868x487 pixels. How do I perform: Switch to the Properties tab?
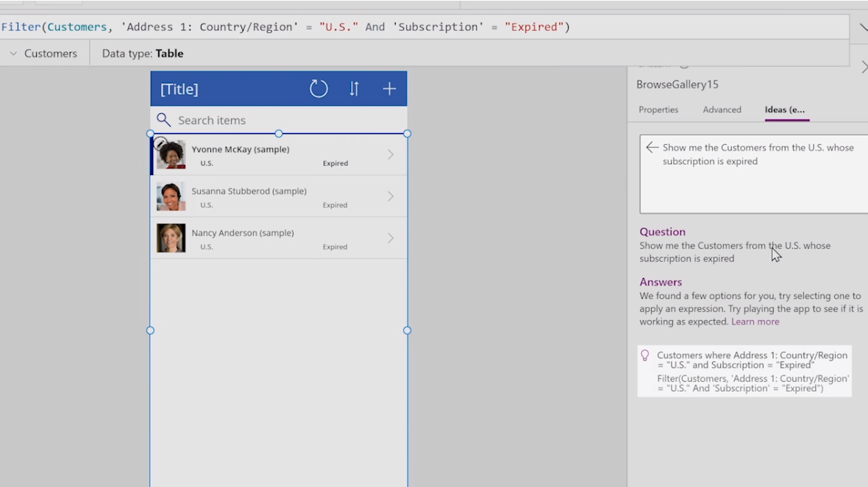658,109
